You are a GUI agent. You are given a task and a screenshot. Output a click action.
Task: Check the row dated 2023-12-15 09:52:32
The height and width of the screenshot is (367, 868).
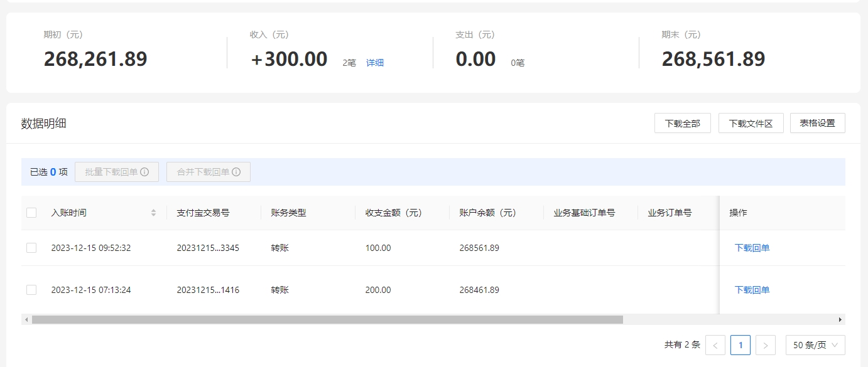(x=31, y=248)
